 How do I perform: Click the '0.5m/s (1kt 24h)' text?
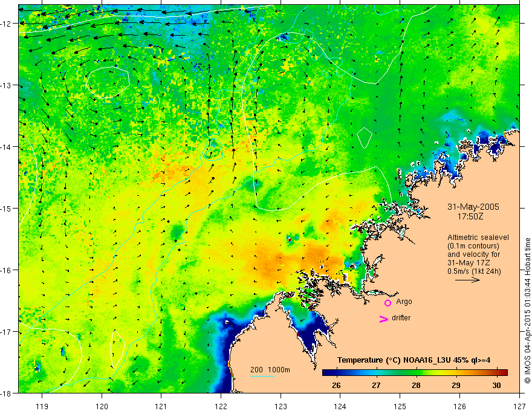(474, 271)
